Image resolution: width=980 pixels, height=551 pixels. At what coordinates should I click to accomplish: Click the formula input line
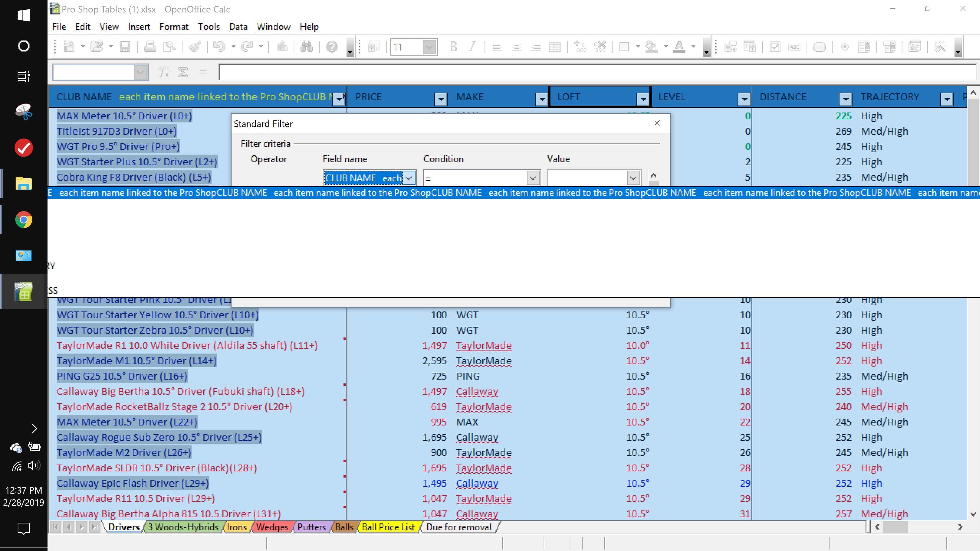(x=598, y=72)
